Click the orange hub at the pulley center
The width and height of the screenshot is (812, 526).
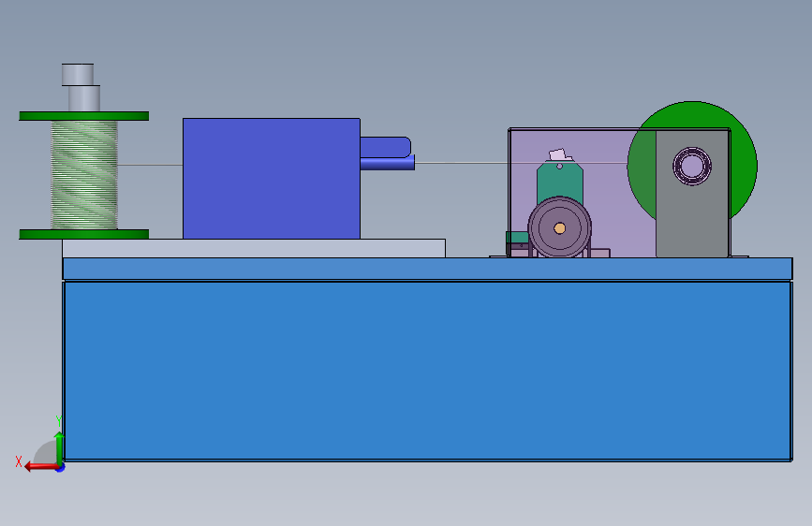click(559, 228)
